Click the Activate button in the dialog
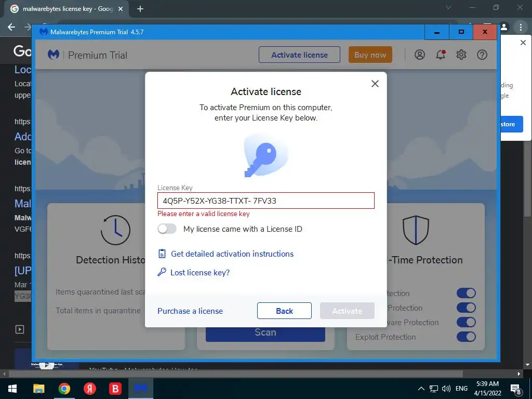 pos(347,311)
